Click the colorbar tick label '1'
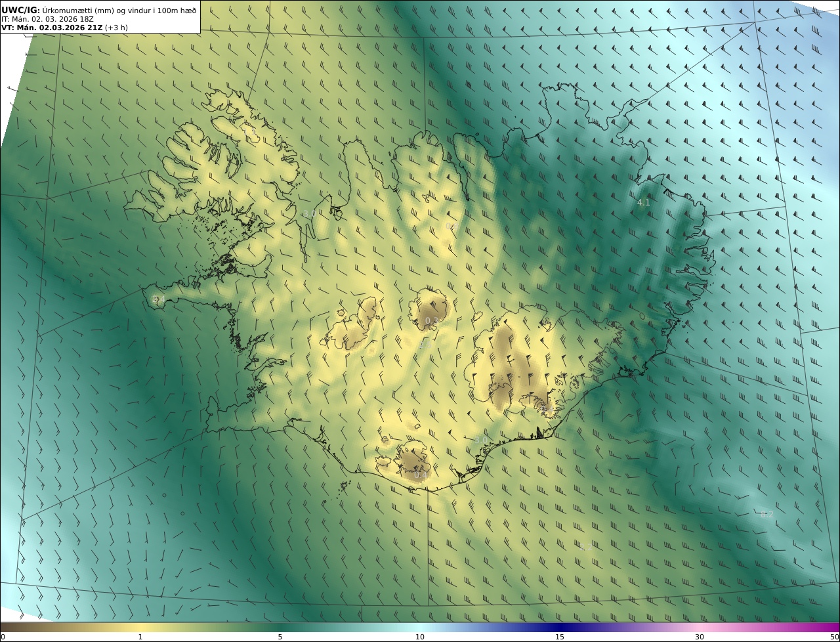 click(140, 637)
